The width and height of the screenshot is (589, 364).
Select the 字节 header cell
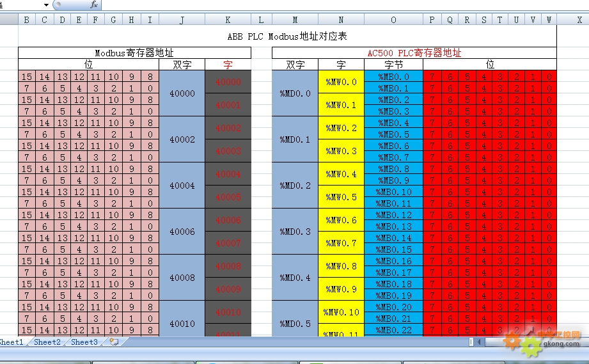coord(393,65)
